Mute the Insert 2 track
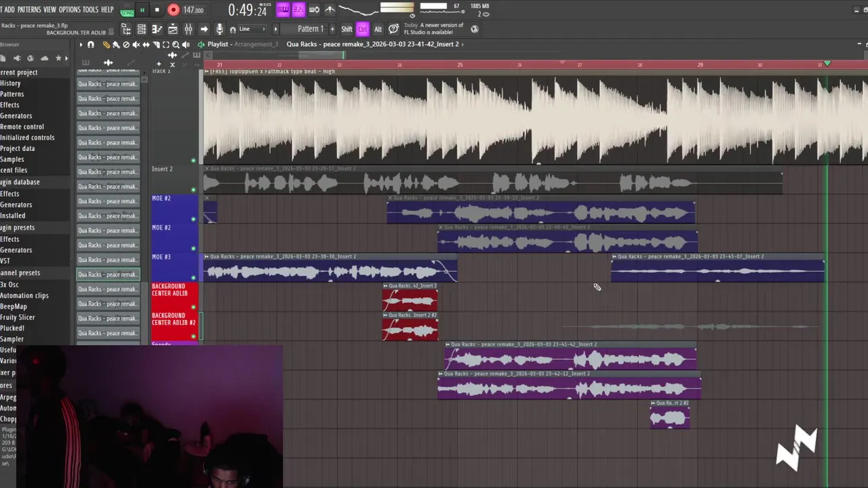The height and width of the screenshot is (488, 868). pos(193,190)
